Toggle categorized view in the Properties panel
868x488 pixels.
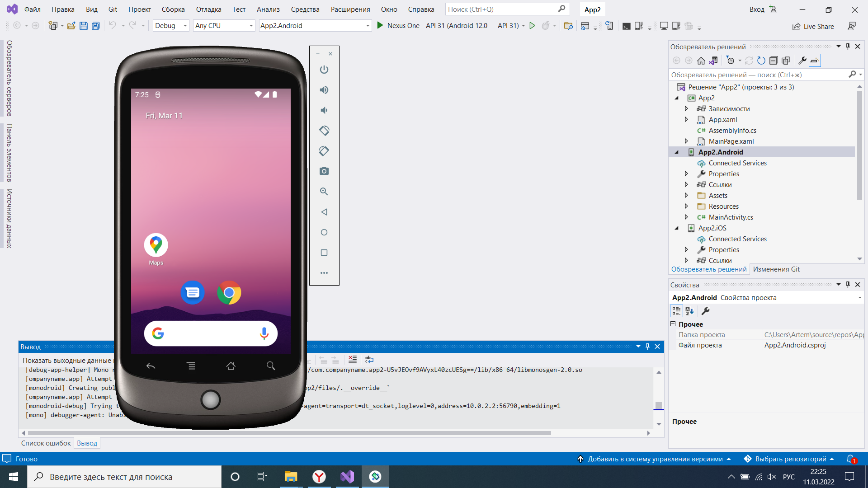(x=676, y=311)
